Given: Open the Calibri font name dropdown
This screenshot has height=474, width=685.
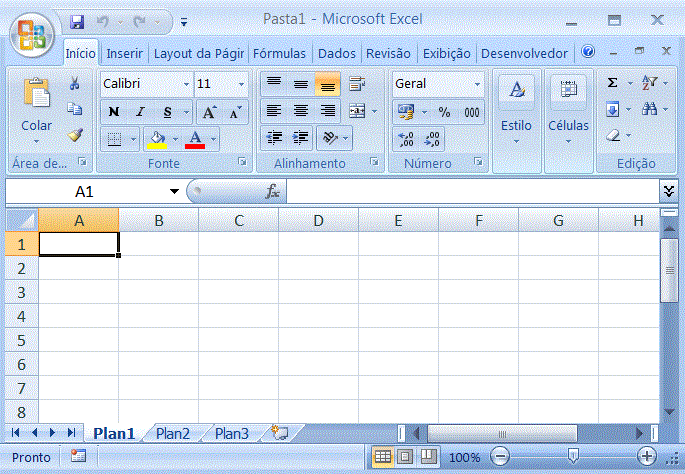Looking at the screenshot, I should click(x=187, y=84).
